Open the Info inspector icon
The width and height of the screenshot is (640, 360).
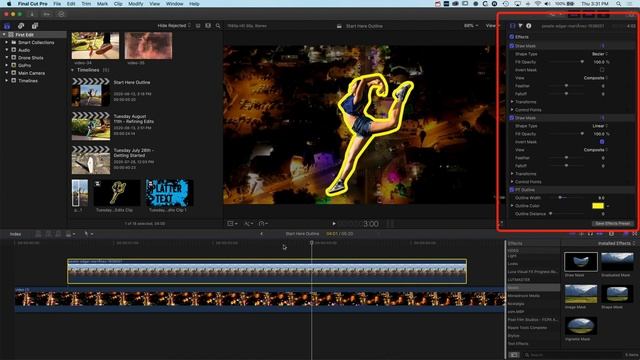[x=529, y=26]
